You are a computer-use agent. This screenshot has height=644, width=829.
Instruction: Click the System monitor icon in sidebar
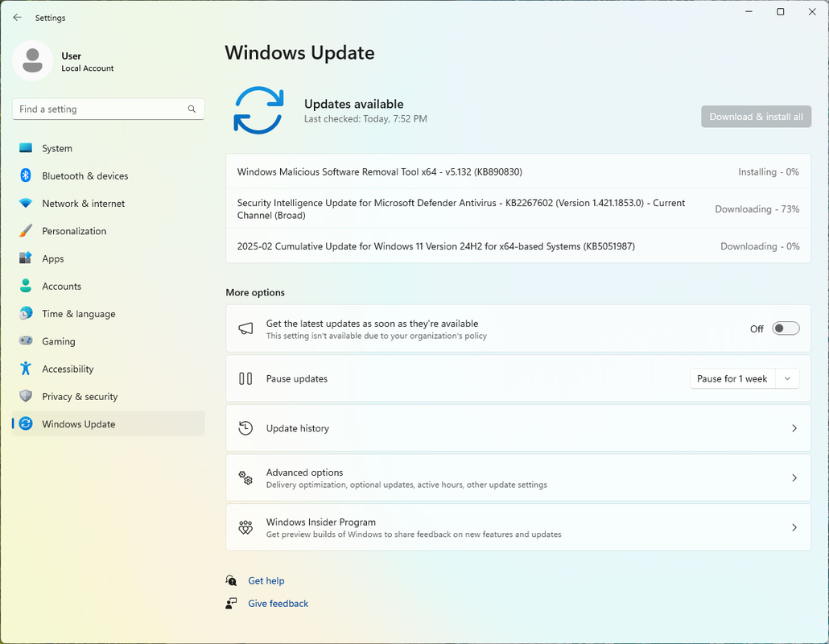coord(26,148)
